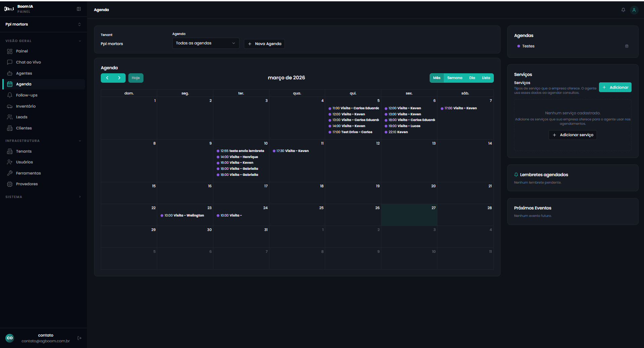Open the Ppl mortors tenant switcher
Screen dimensions: 644x348
pos(43,24)
